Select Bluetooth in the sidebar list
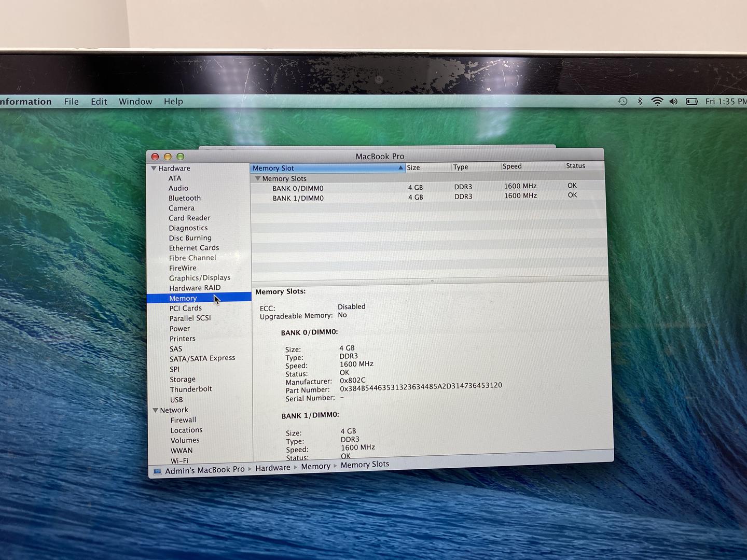Image resolution: width=747 pixels, height=560 pixels. [x=185, y=198]
